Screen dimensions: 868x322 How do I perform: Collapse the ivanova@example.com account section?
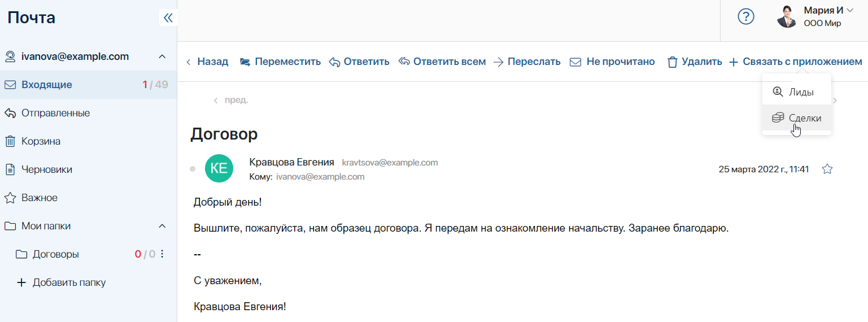162,56
